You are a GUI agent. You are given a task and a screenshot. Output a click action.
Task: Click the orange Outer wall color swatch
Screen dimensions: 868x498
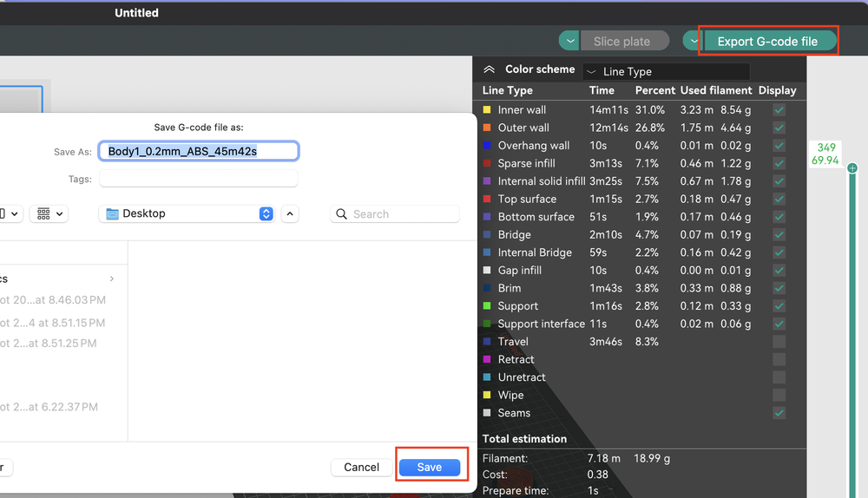(487, 128)
